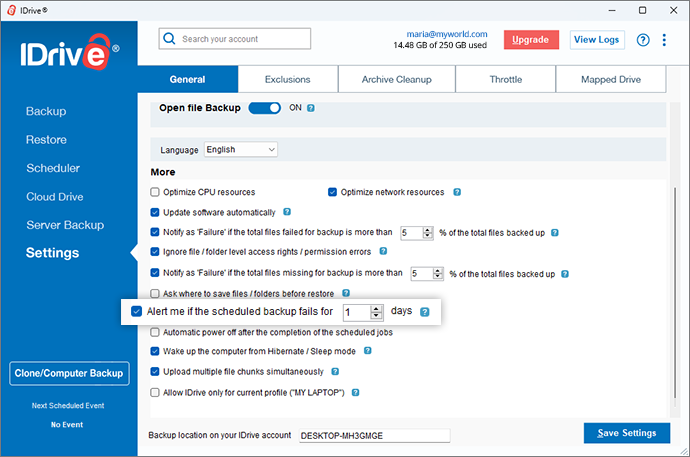The width and height of the screenshot is (690, 457).
Task: Open Server Backup from the sidebar
Action: (x=65, y=225)
